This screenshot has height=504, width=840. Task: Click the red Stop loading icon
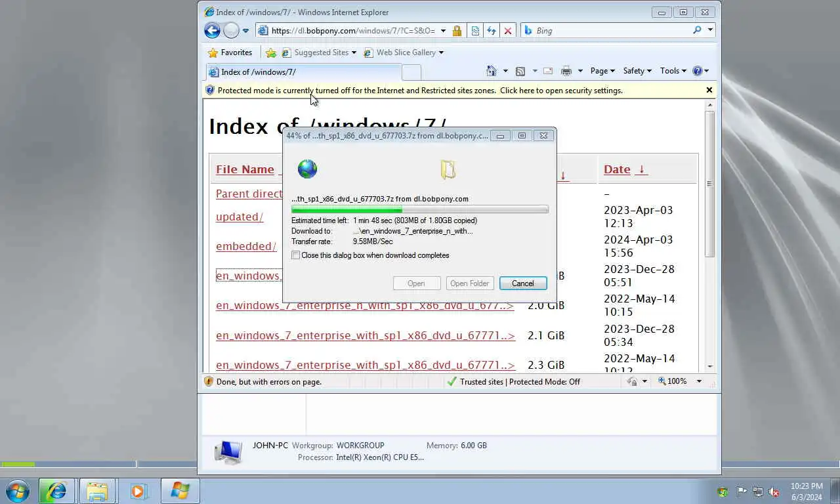[507, 31]
